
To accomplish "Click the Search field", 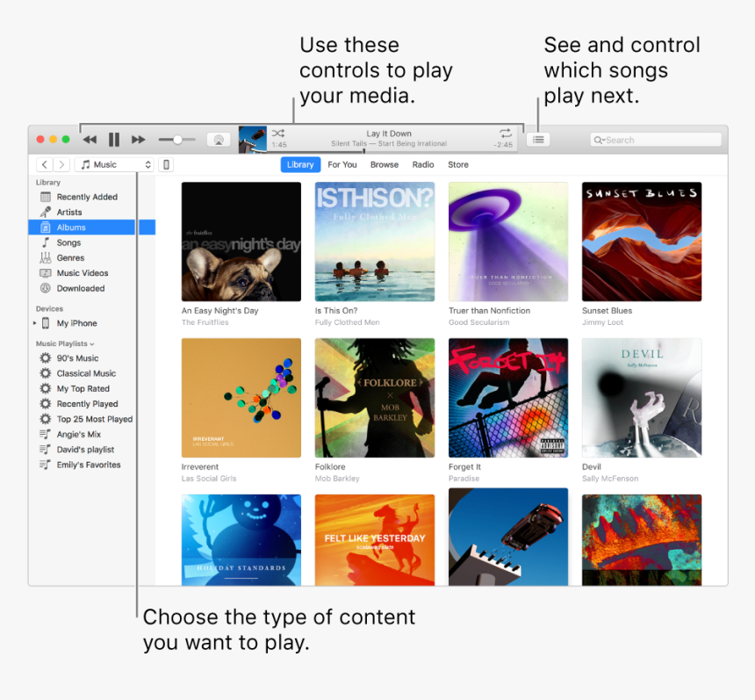I will tap(656, 140).
